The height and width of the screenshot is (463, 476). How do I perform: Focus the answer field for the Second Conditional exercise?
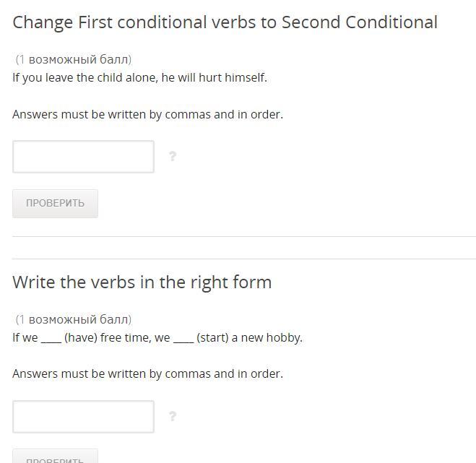click(x=83, y=157)
